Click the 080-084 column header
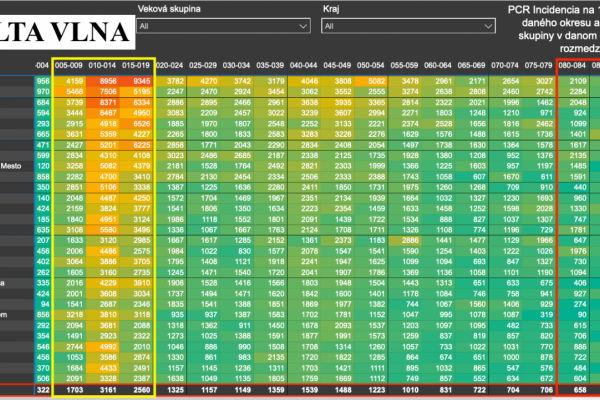 coord(574,65)
